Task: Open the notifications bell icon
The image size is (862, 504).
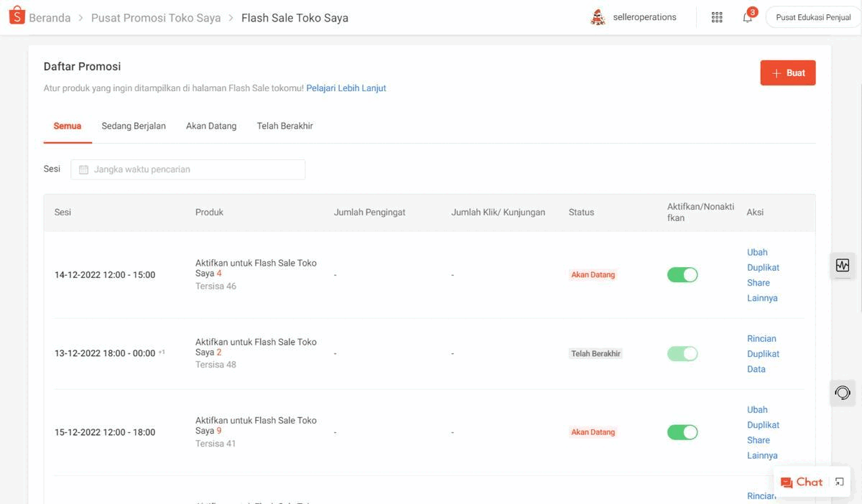Action: [x=747, y=17]
